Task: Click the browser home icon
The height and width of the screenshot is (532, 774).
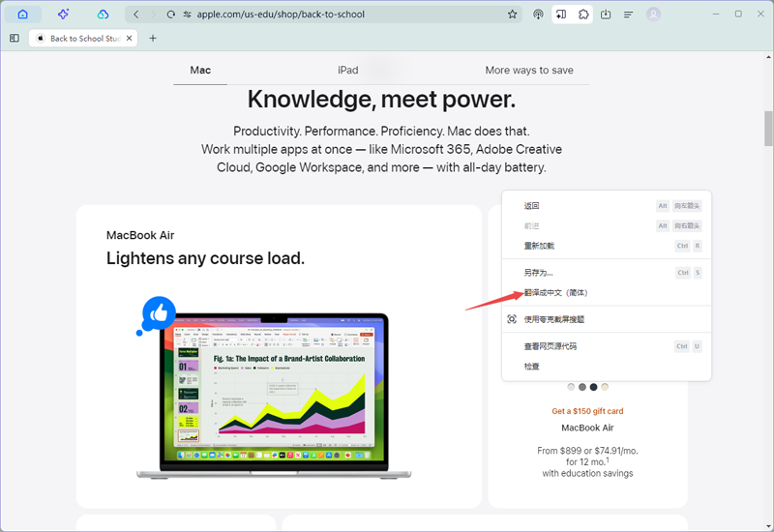Action: coord(22,15)
